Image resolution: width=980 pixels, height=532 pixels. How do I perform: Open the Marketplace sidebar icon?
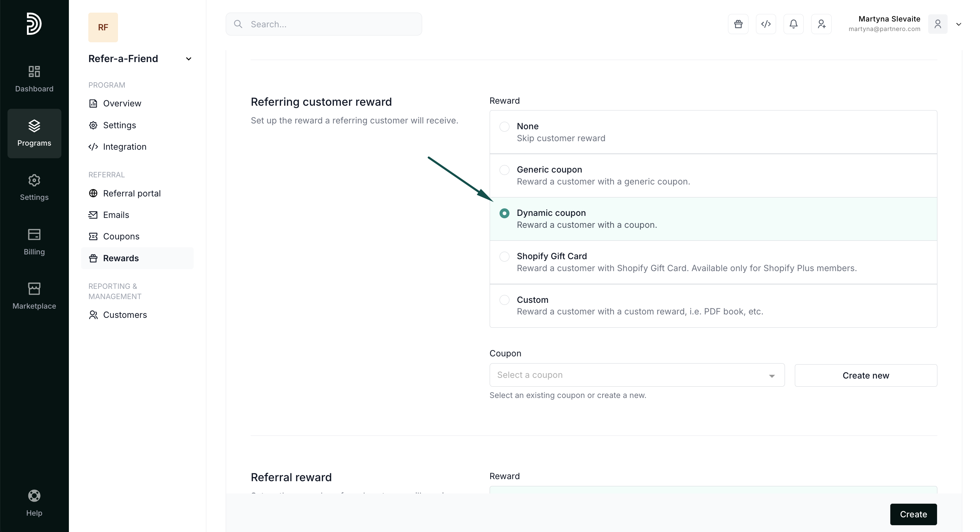[x=34, y=296]
